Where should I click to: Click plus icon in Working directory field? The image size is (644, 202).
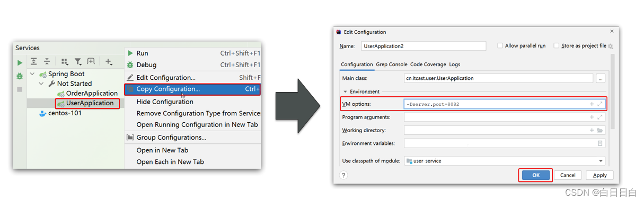click(x=592, y=130)
